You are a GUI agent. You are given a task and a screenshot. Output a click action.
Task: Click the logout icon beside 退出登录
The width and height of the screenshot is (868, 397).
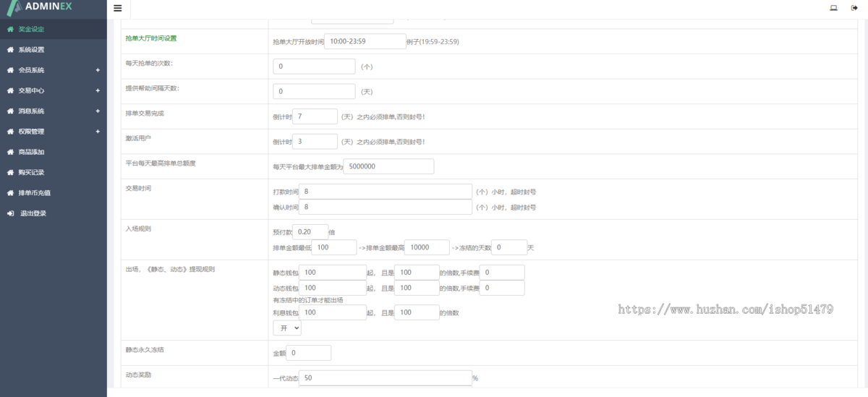pos(10,213)
